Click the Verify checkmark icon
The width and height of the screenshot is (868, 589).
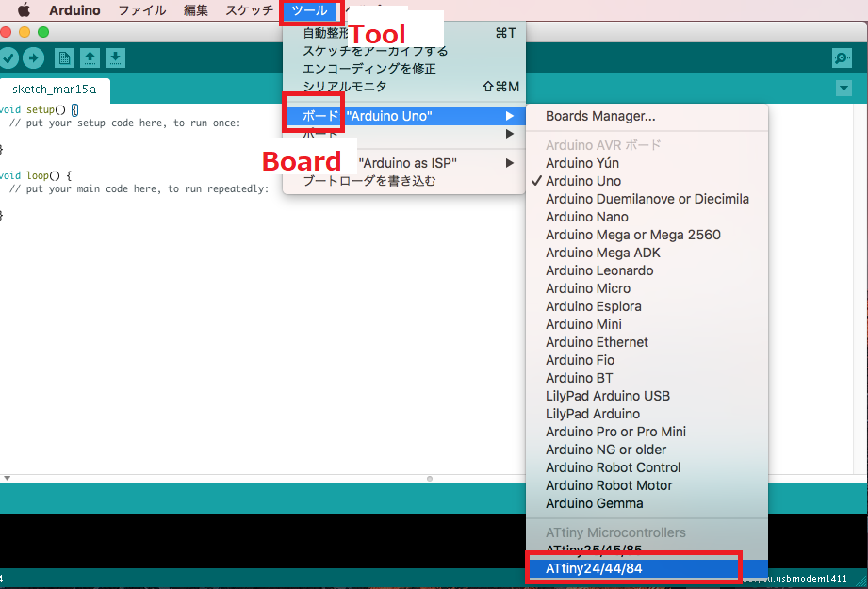tap(8, 57)
